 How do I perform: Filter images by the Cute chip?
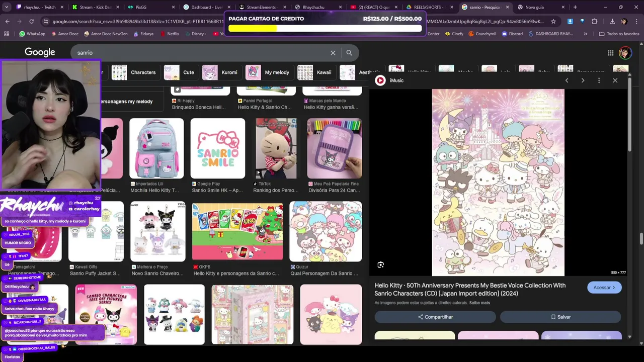(180, 72)
